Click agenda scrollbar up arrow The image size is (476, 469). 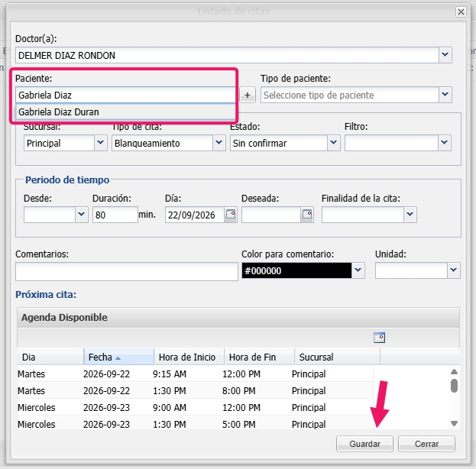(x=454, y=371)
